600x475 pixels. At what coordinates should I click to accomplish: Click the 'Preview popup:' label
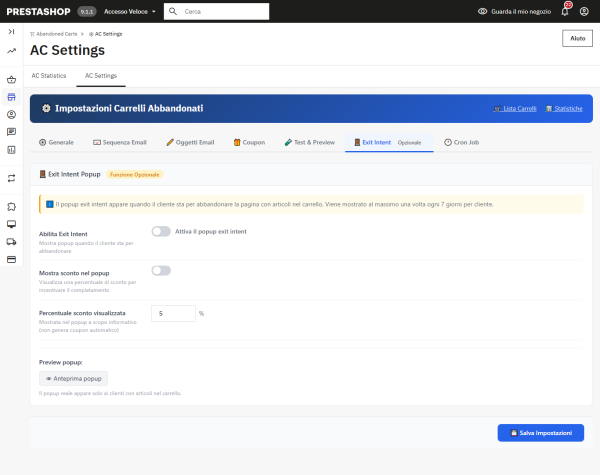[60, 362]
